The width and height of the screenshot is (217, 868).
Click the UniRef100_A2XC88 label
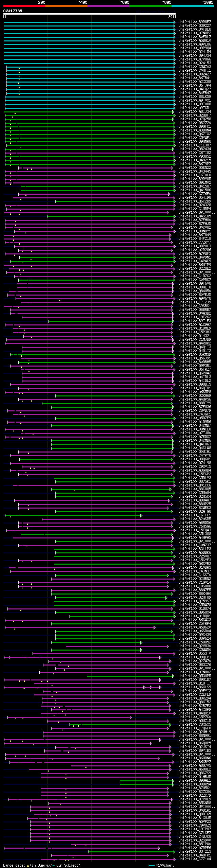click(x=195, y=82)
